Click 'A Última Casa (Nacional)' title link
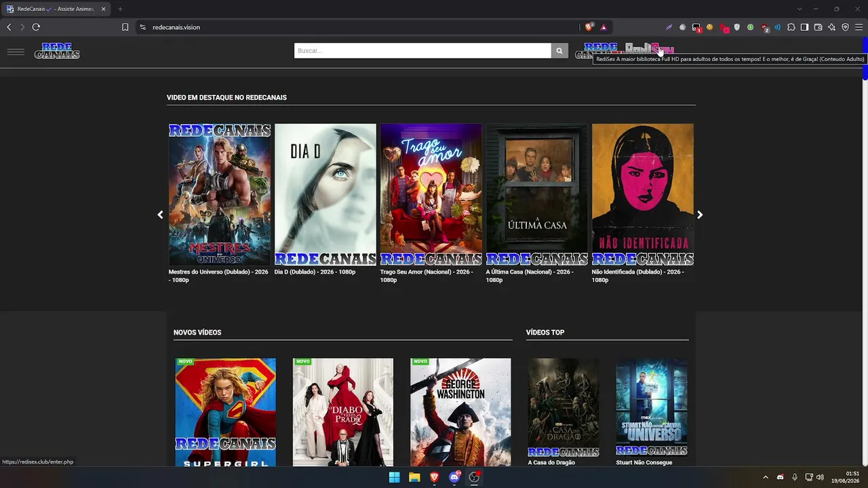 point(530,276)
